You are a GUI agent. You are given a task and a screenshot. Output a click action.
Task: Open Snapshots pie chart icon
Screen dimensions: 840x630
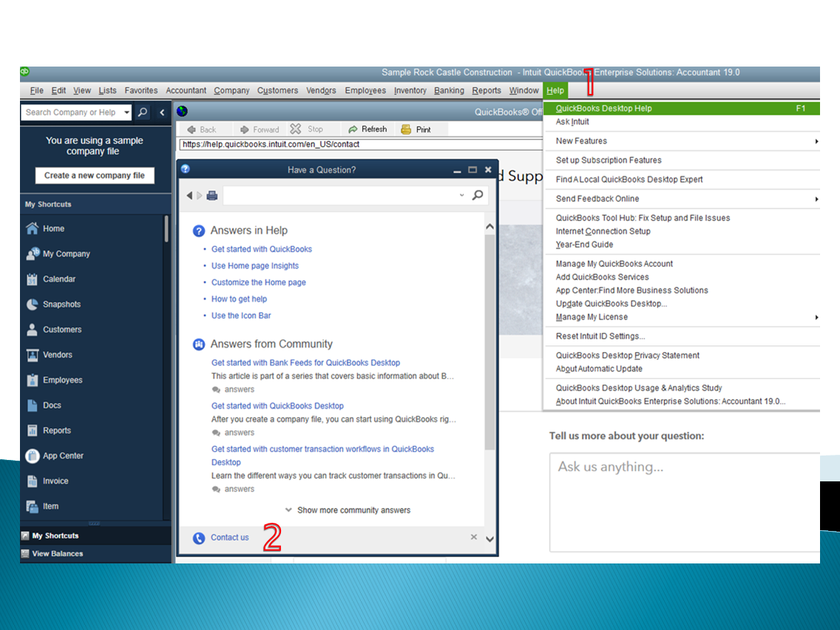[32, 305]
